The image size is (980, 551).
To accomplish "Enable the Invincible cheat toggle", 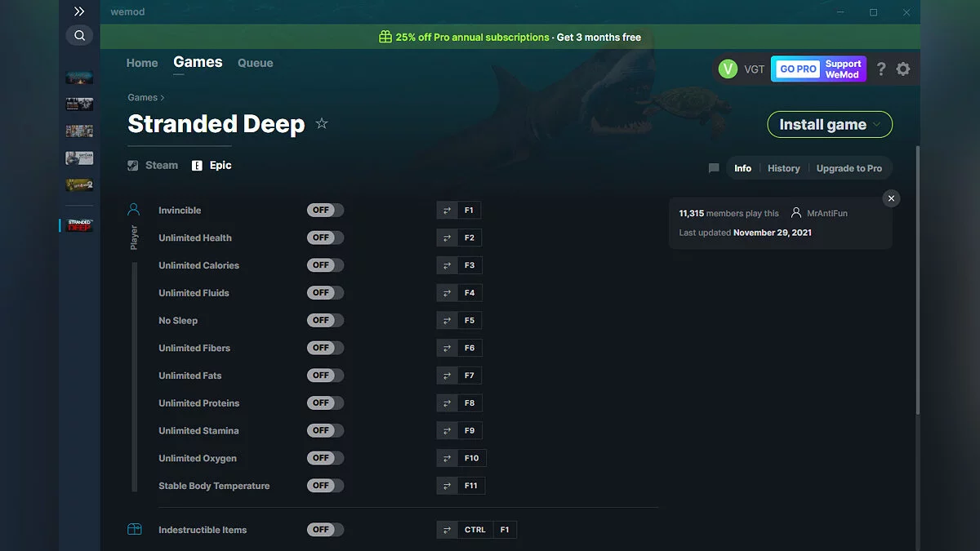I will click(x=325, y=210).
